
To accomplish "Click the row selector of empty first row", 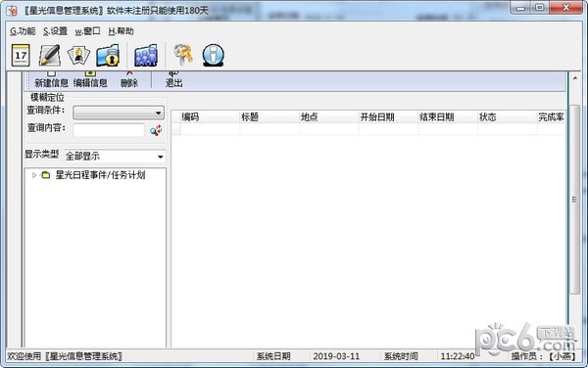I will pos(175,129).
